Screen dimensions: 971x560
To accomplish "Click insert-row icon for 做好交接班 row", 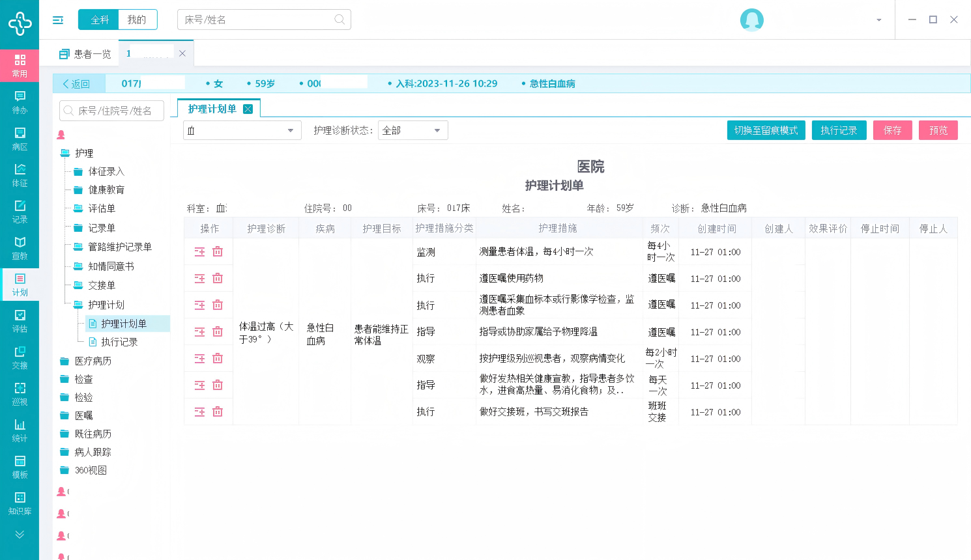I will [199, 412].
